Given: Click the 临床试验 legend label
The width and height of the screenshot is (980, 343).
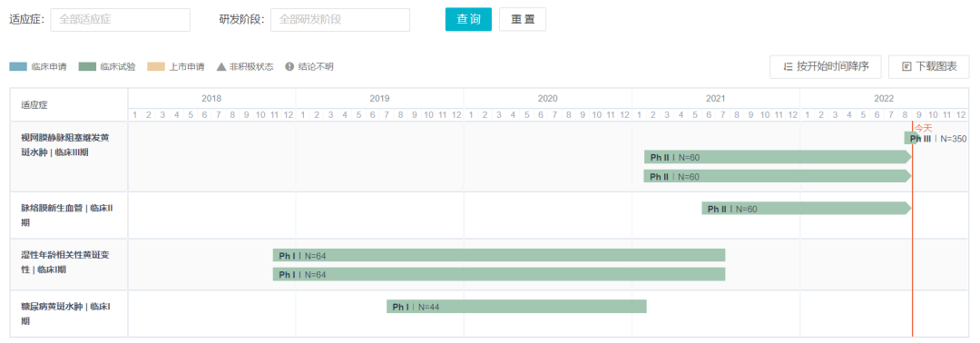Looking at the screenshot, I should click(x=117, y=67).
